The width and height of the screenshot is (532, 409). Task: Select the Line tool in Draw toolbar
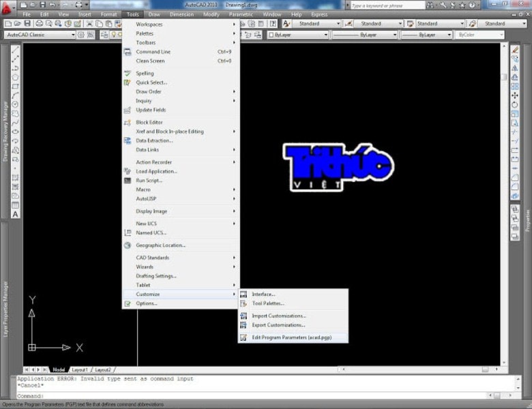[x=15, y=50]
